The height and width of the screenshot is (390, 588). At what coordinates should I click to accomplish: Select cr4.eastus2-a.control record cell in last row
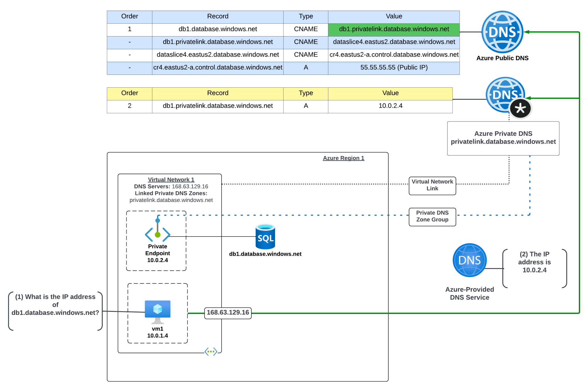pyautogui.click(x=218, y=68)
